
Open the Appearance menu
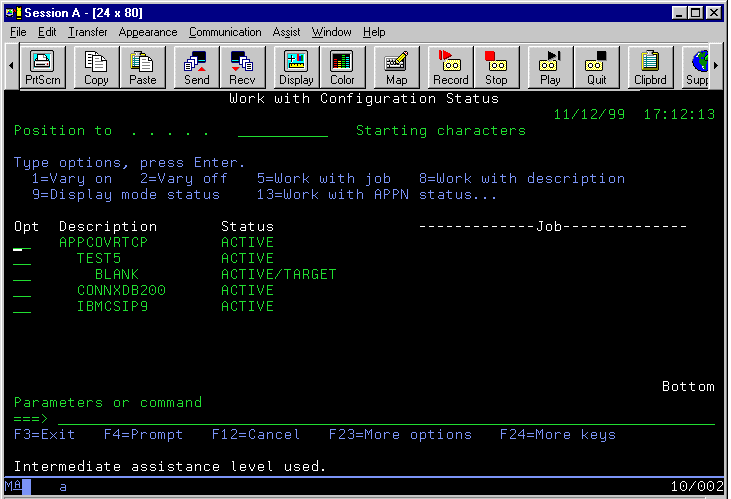click(148, 32)
